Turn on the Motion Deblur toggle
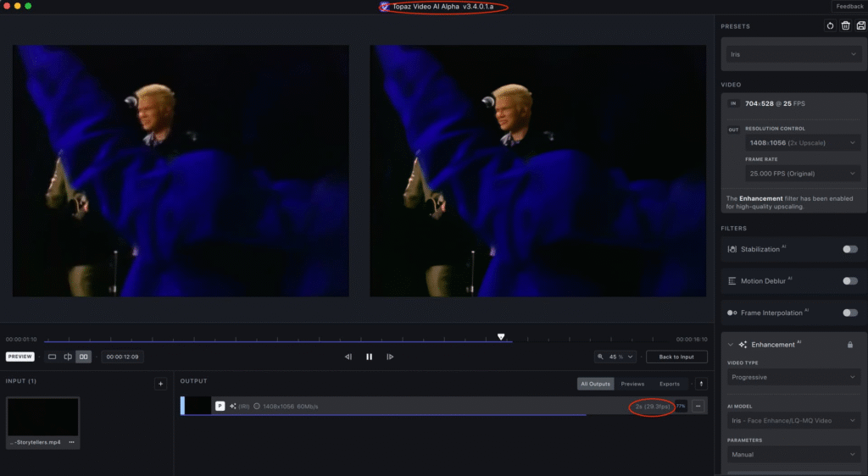Screen dimensions: 868x476 click(849, 280)
